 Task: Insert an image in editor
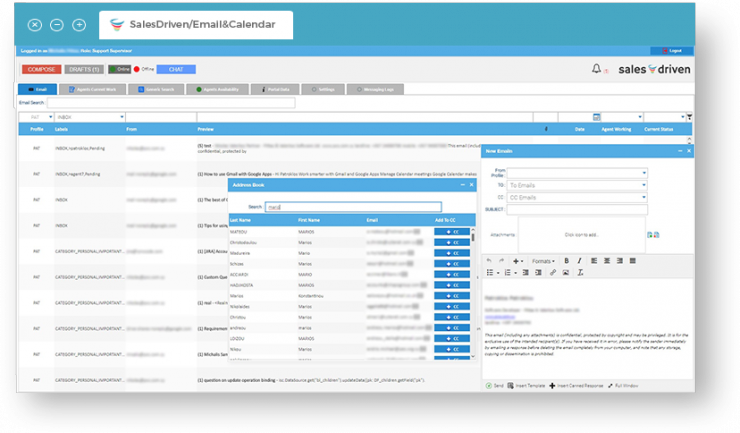coord(566,272)
